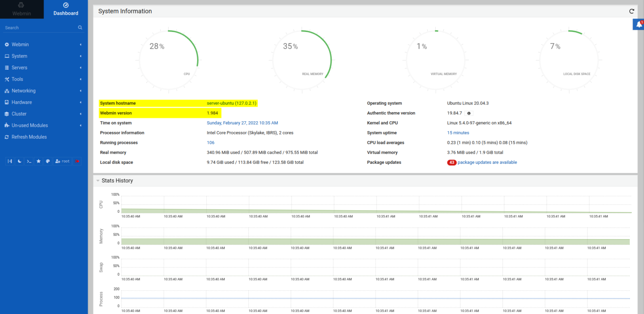Open favorites with the star icon
The image size is (644, 314).
click(x=39, y=161)
